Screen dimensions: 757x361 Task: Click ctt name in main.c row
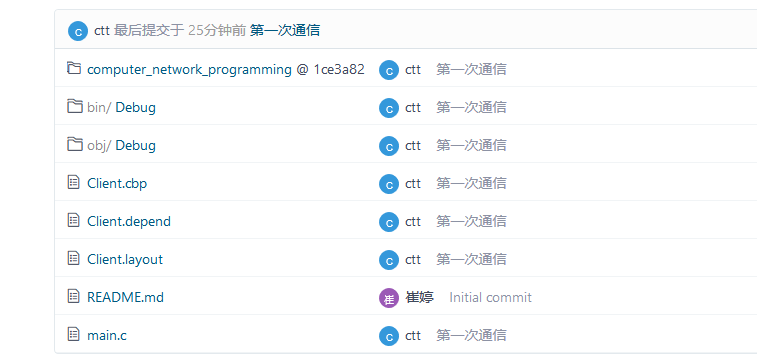pyautogui.click(x=413, y=336)
